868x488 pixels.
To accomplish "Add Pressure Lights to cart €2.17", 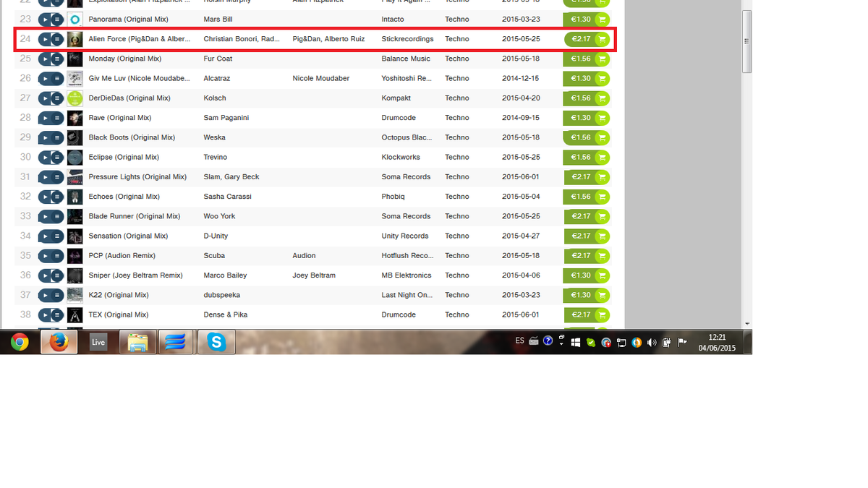I will [587, 176].
